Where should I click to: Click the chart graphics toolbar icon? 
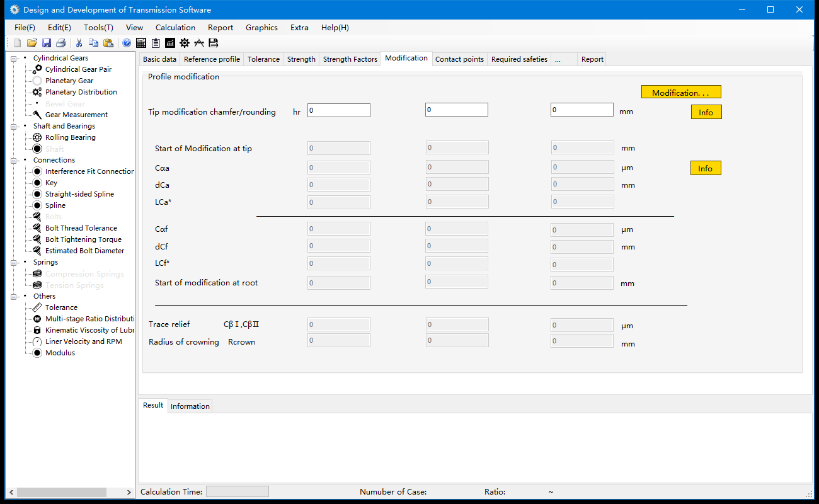(170, 43)
